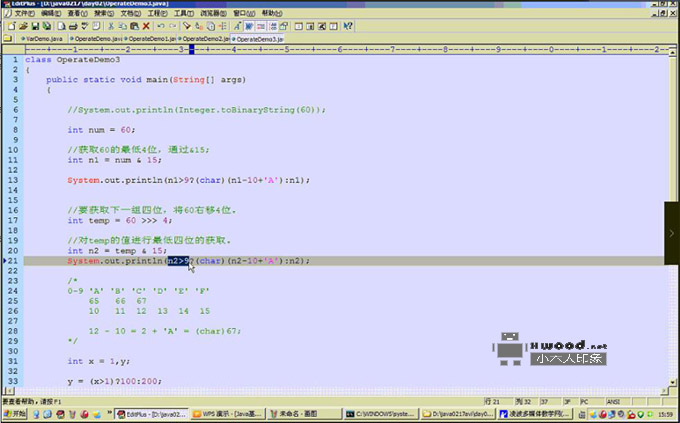This screenshot has height=423, width=680.
Task: Click the Replace toolbar icon
Action: pos(199,26)
